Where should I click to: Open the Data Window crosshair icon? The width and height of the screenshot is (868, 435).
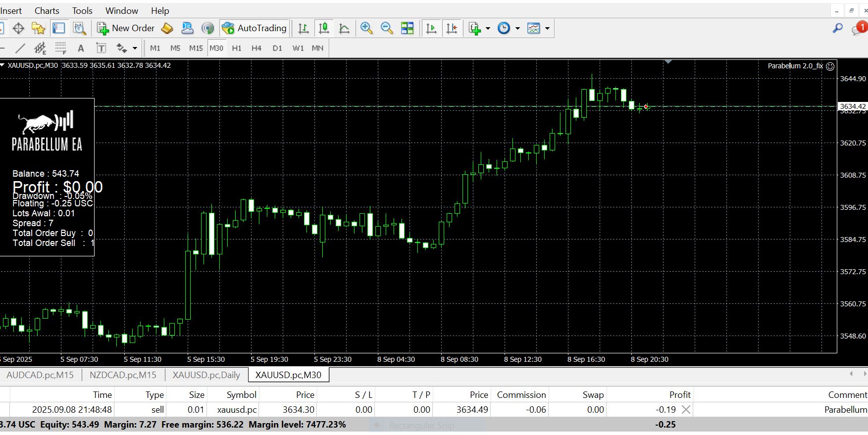click(x=18, y=28)
